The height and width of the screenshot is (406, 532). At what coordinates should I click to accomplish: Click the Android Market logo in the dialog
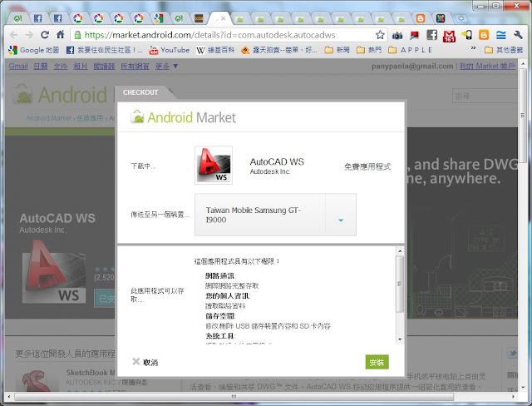tap(183, 117)
